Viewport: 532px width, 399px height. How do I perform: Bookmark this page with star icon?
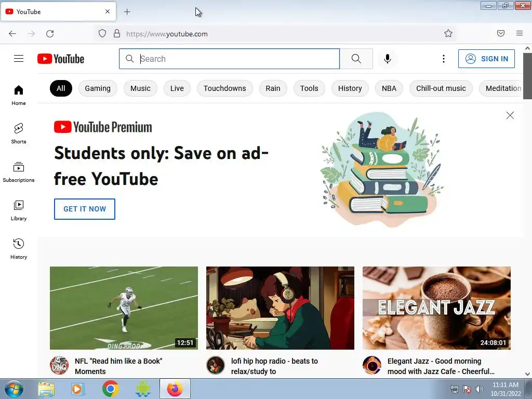click(448, 33)
